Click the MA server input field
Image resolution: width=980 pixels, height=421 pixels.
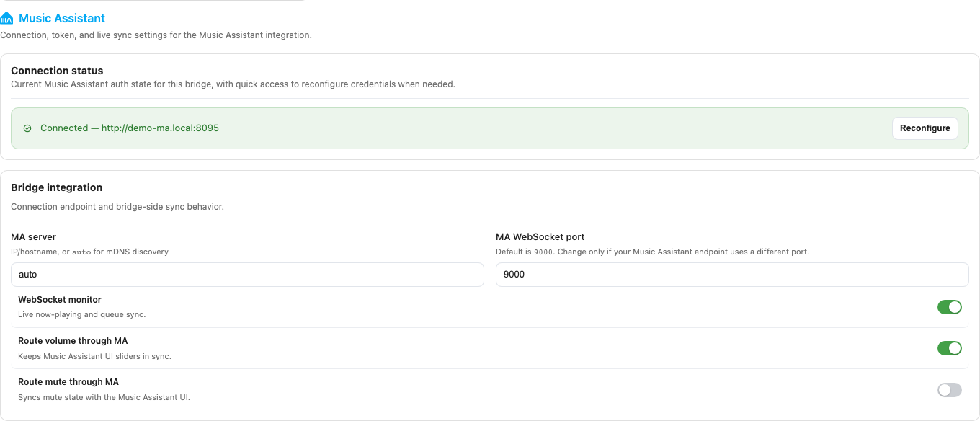pos(247,275)
